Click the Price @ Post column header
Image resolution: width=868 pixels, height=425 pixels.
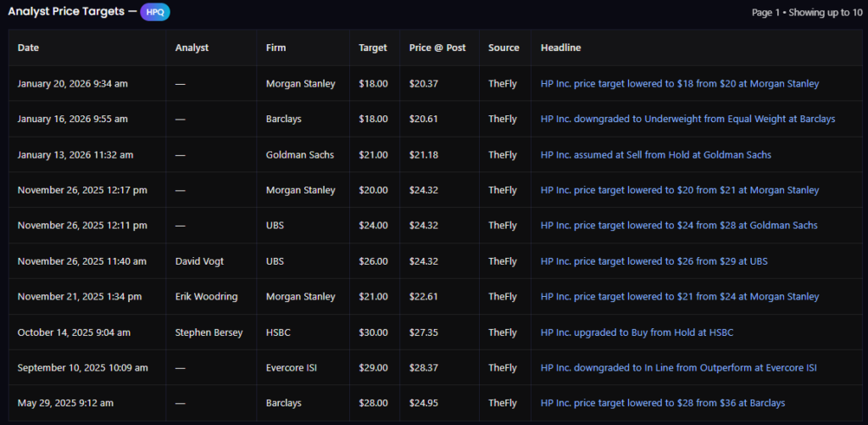(437, 48)
